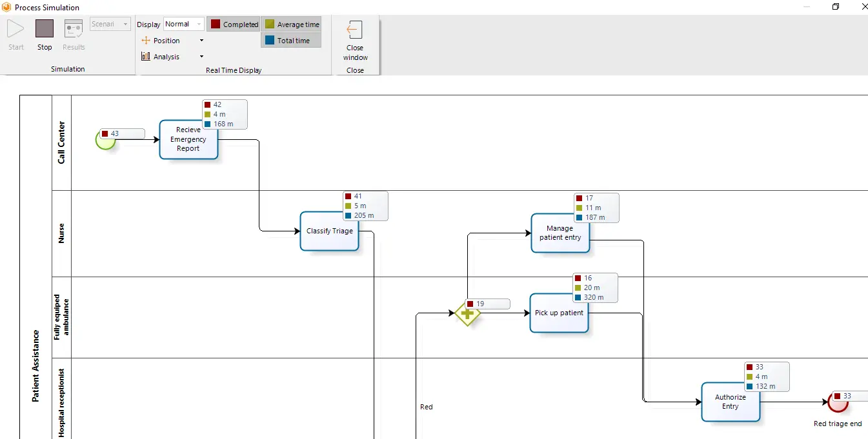Click the blue Total time color swatch
Viewport: 868px width, 439px height.
pyautogui.click(x=270, y=41)
